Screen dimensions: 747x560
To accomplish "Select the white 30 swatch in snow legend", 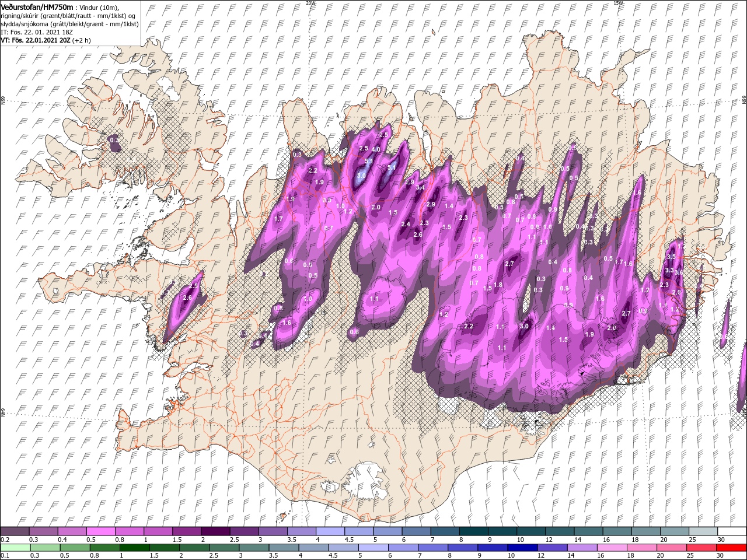I will click(732, 531).
